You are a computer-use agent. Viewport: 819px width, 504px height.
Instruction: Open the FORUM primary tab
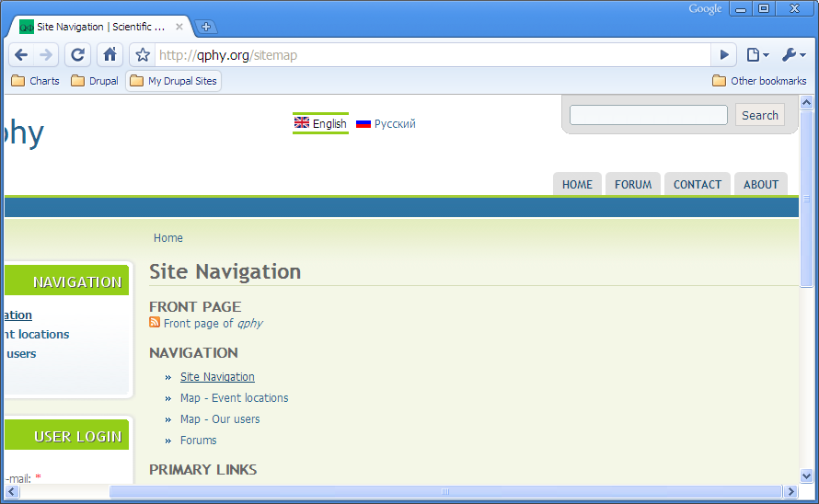(x=633, y=184)
